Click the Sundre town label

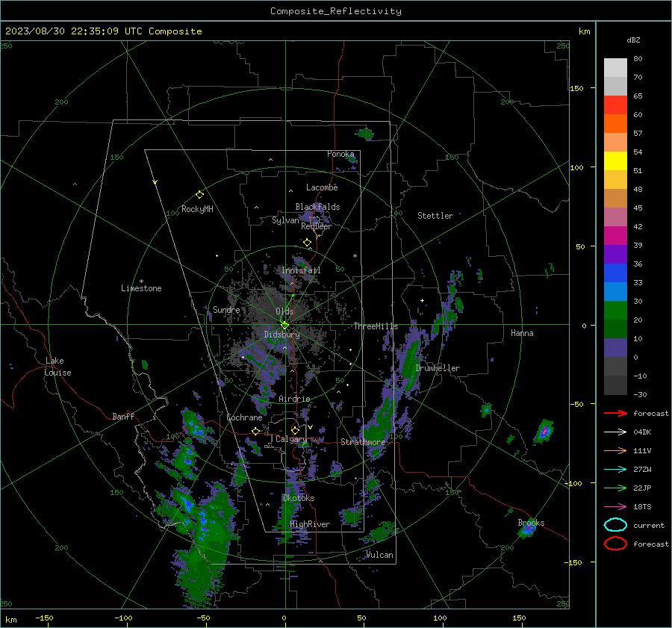click(x=226, y=309)
